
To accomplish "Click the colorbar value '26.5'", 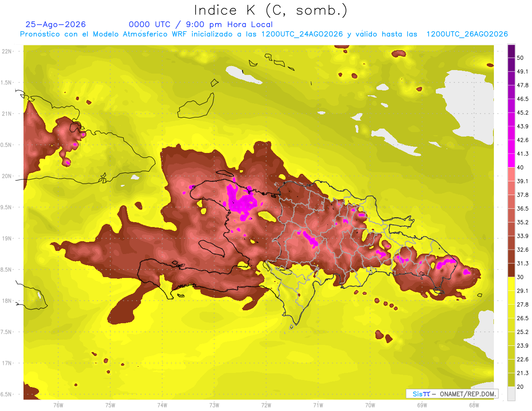I will click(522, 318).
